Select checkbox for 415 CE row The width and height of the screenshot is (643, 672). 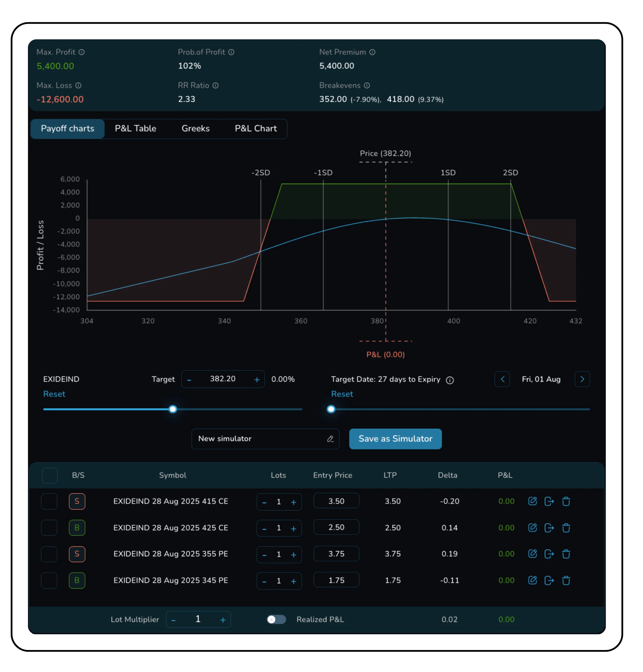(x=49, y=501)
